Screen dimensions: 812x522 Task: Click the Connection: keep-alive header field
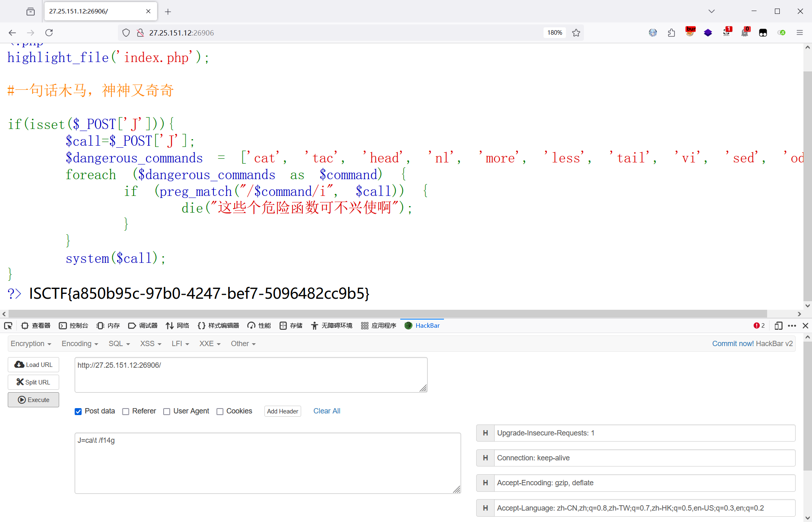(645, 458)
